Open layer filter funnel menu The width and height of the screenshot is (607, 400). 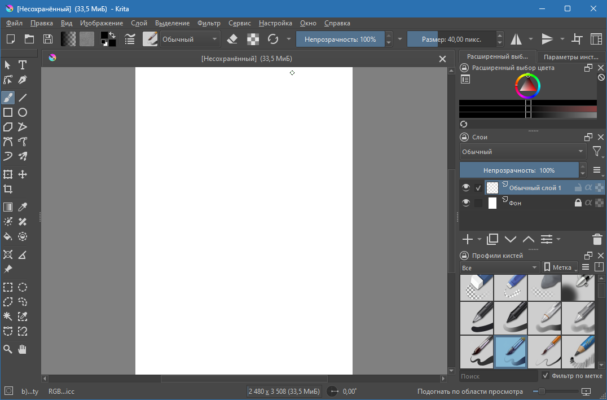(x=597, y=151)
